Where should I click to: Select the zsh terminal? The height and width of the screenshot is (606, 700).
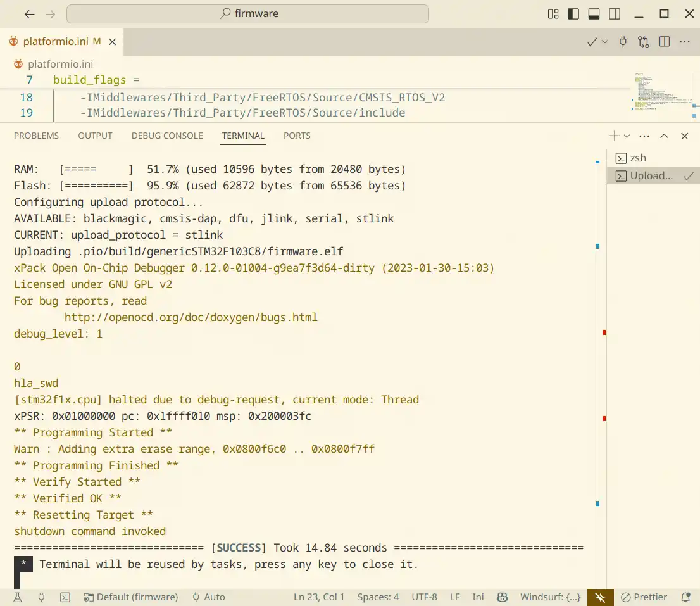(x=653, y=158)
